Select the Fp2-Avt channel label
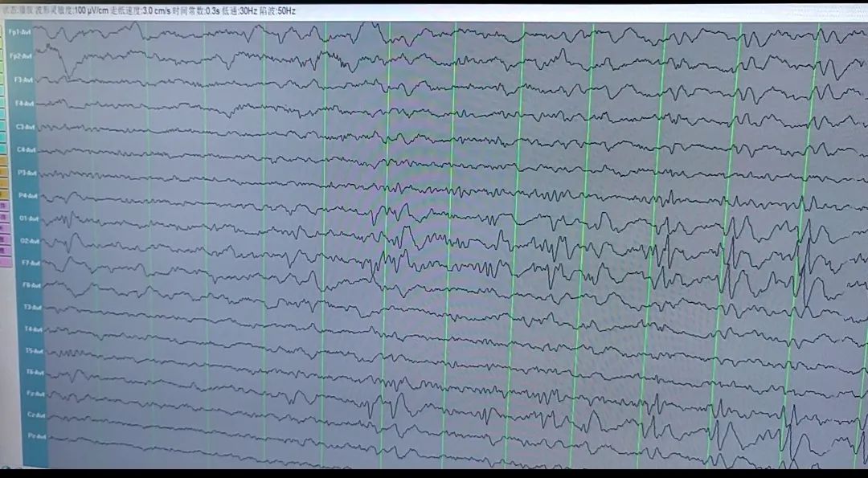Viewport: 868px width, 478px height. point(21,56)
